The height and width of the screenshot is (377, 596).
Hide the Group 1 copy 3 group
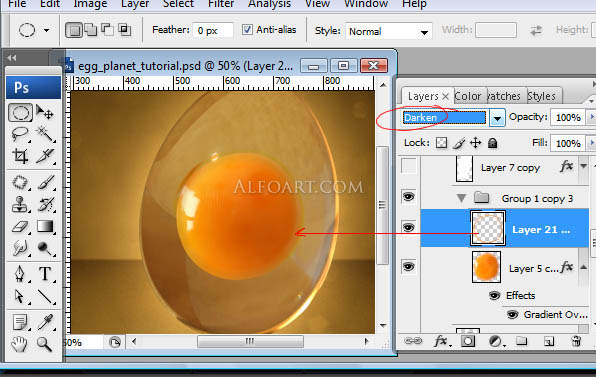409,196
